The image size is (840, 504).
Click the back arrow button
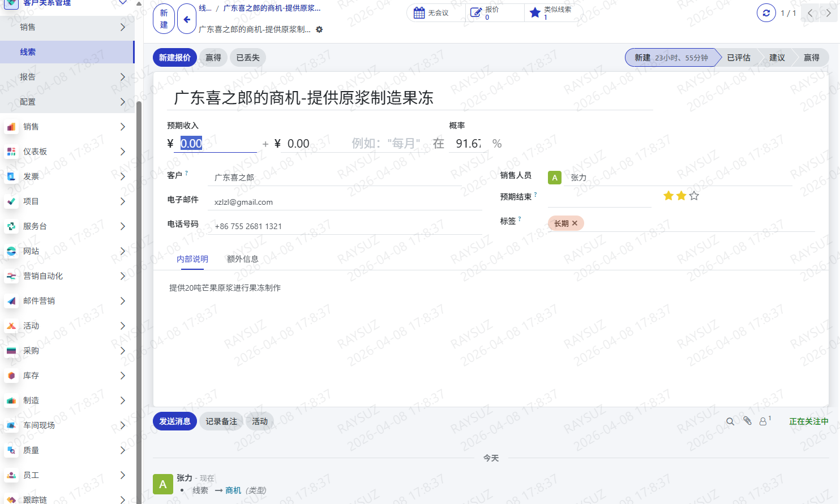[187, 19]
